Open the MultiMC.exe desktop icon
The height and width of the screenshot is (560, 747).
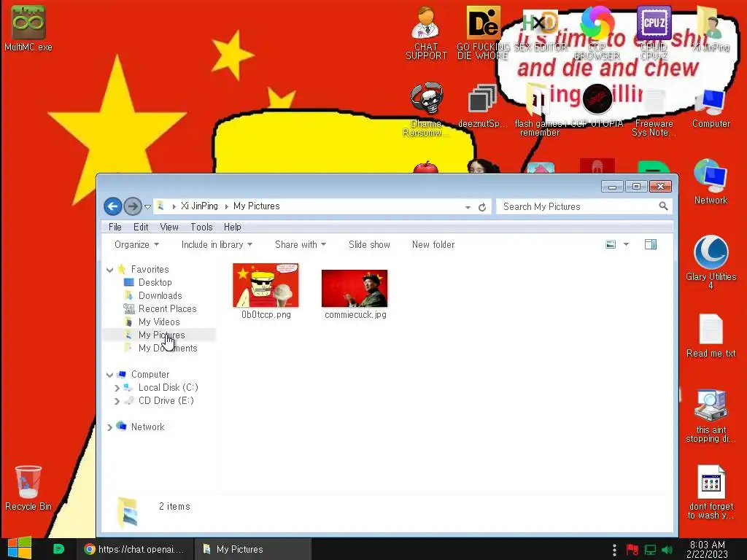point(28,28)
